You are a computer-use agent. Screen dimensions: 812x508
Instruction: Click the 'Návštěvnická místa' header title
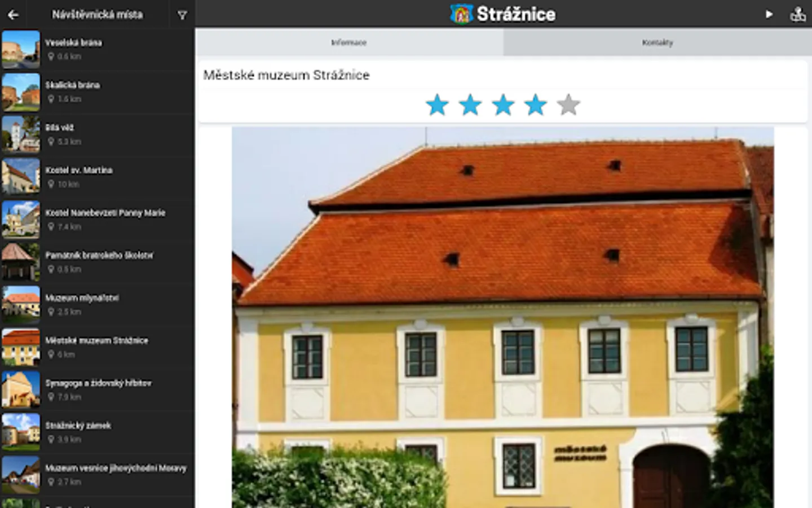[x=98, y=15]
